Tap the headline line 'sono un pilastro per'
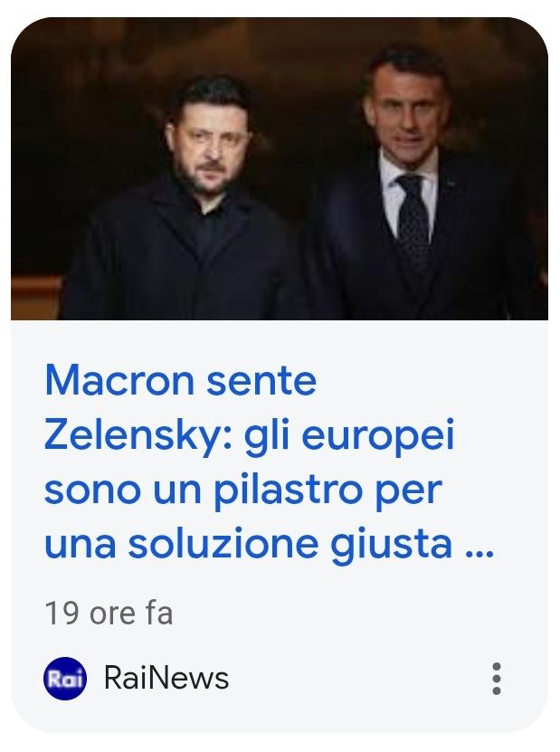The width and height of the screenshot is (560, 752). (x=243, y=490)
